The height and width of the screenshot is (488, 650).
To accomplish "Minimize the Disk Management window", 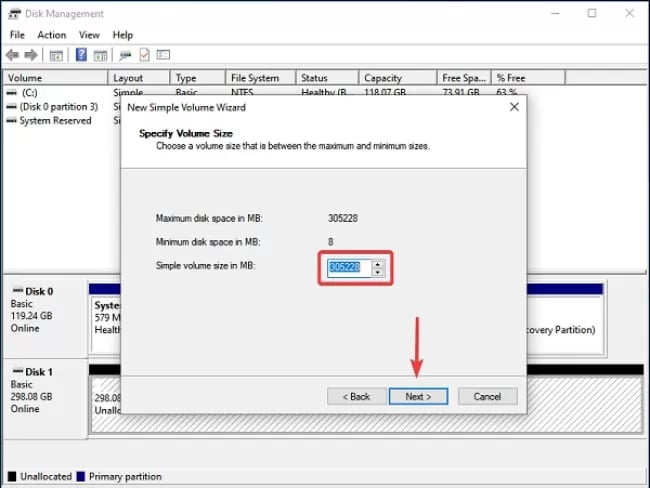I will [555, 13].
